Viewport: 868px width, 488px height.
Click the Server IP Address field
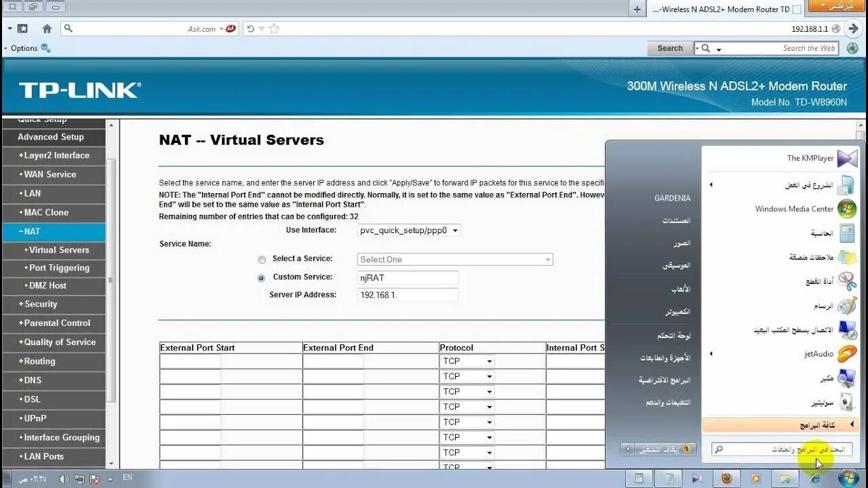408,296
